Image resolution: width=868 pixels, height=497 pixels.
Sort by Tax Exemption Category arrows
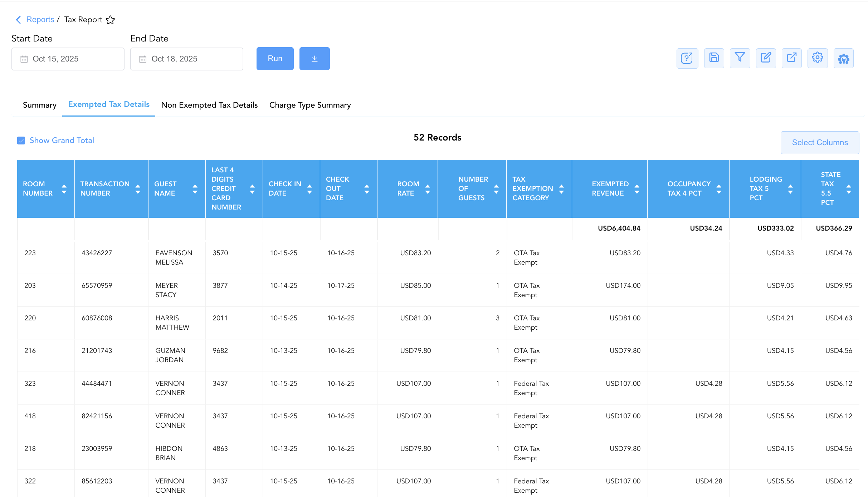click(x=561, y=189)
